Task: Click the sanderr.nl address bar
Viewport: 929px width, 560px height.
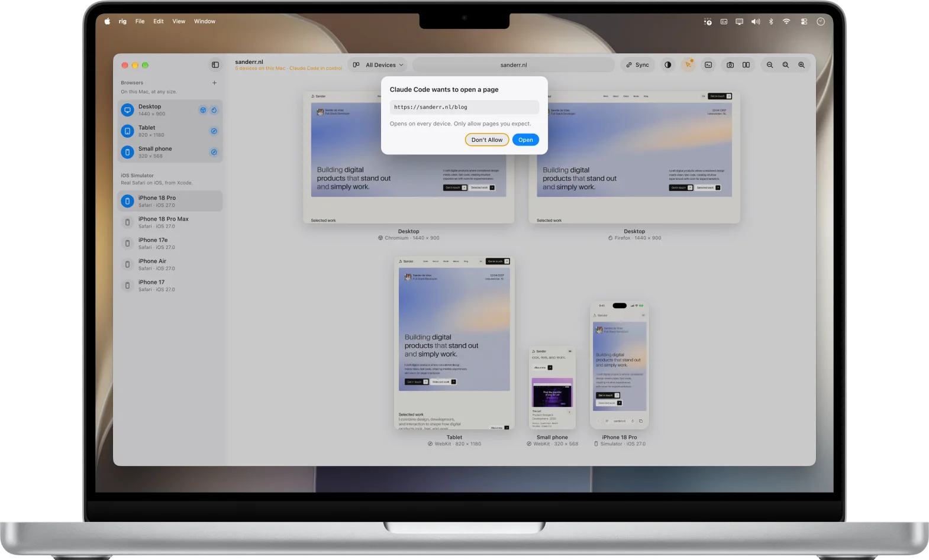Action: 514,65
